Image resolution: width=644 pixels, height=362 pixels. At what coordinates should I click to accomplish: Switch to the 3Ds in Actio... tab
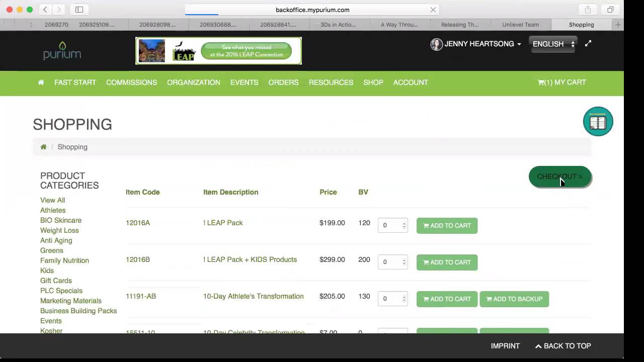338,25
